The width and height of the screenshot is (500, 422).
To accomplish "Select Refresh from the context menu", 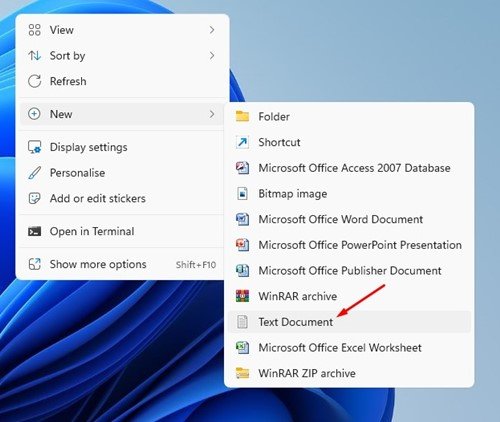I will pos(122,81).
